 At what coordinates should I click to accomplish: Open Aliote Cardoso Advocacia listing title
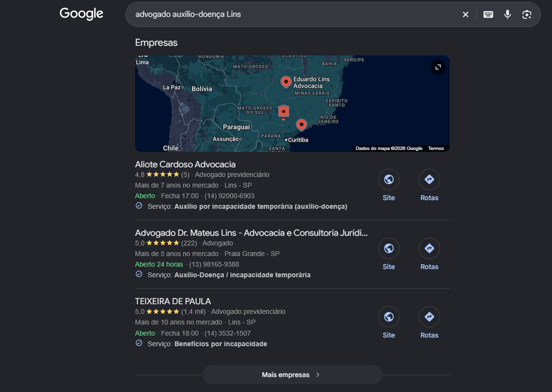coord(185,164)
